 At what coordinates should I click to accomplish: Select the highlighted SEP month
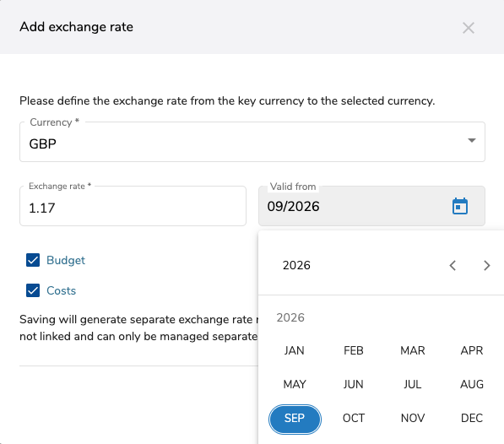295,419
